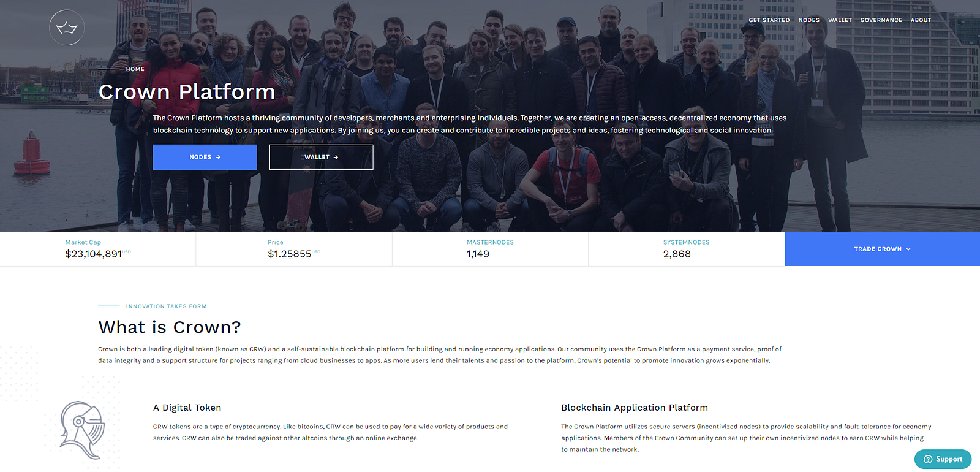
Task: Open the GOVERNANCE menu item
Action: (881, 20)
